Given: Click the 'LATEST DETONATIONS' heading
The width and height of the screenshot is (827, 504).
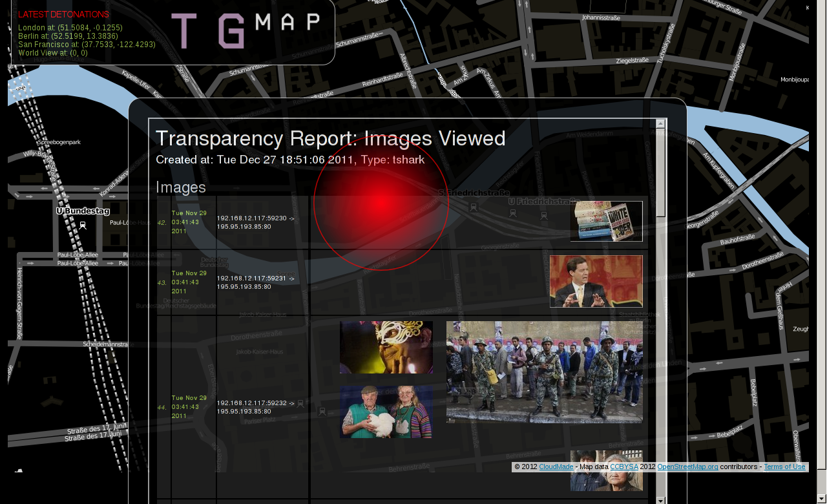Looking at the screenshot, I should 63,14.
